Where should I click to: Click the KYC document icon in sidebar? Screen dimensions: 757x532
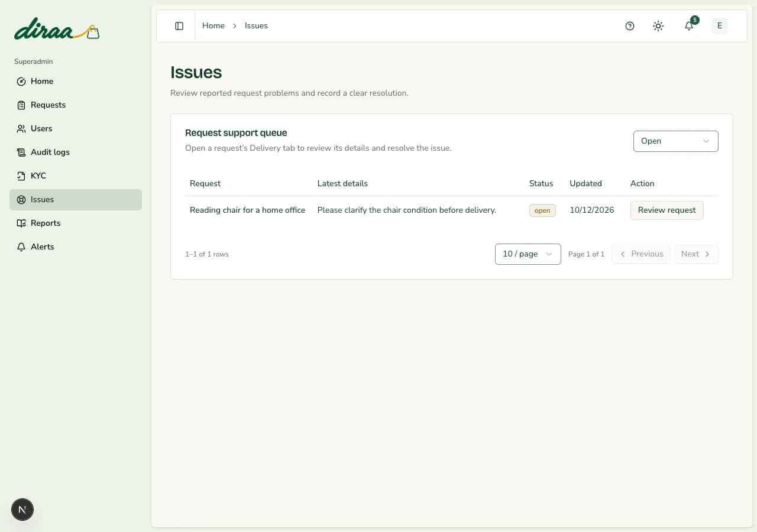click(x=21, y=176)
